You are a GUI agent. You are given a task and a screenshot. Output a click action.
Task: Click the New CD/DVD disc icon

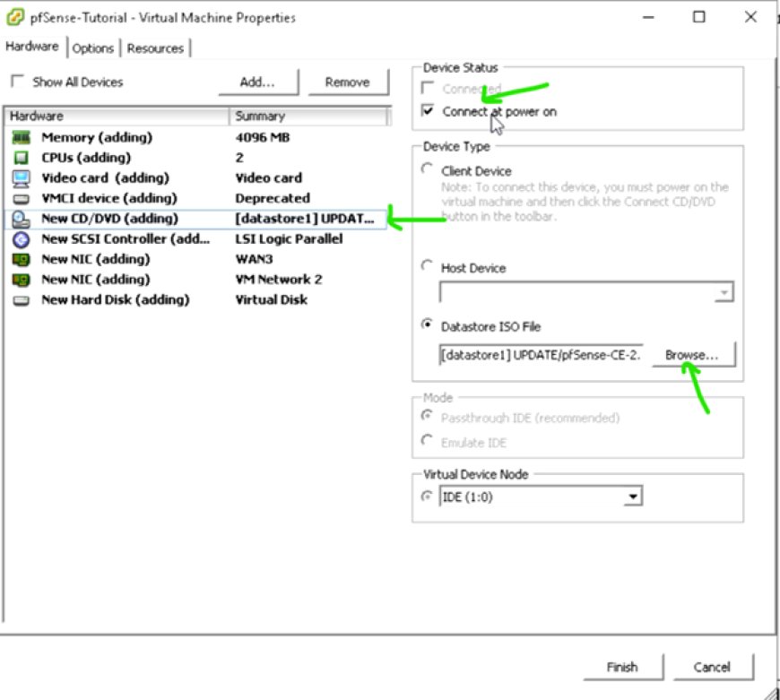21,220
